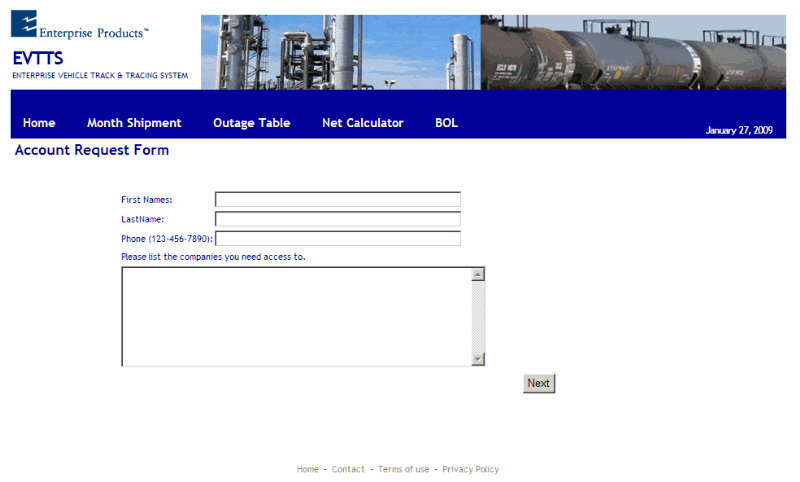This screenshot has height=482, width=800.
Task: Click the rail tank cars banner photo
Action: click(632, 52)
